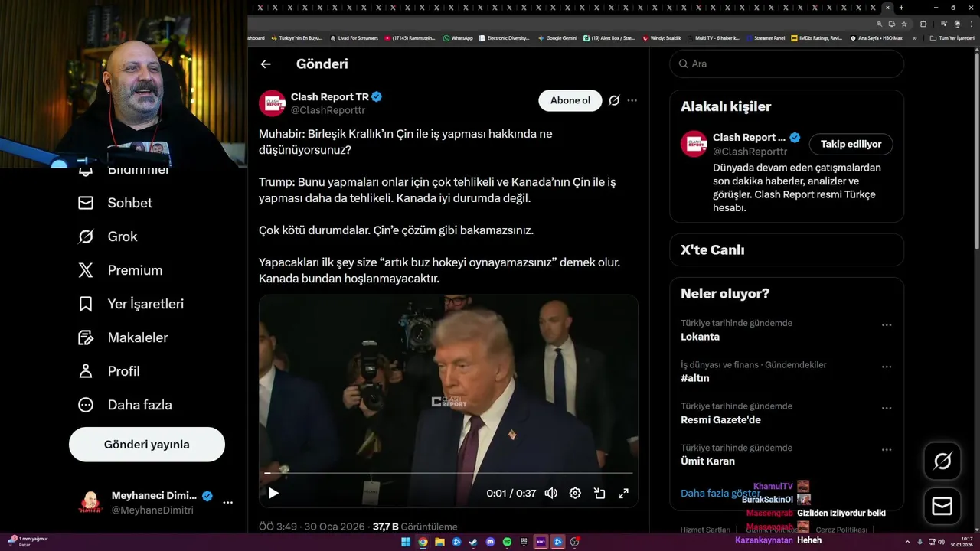Open Premium in sidebar

[121, 270]
